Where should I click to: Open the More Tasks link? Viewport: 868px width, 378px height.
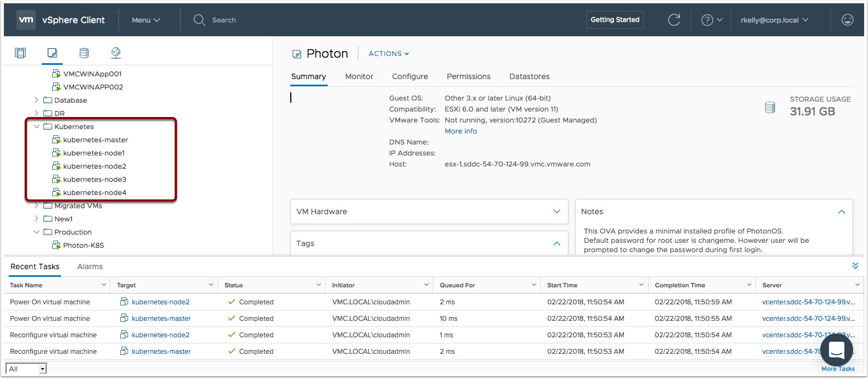[x=838, y=369]
